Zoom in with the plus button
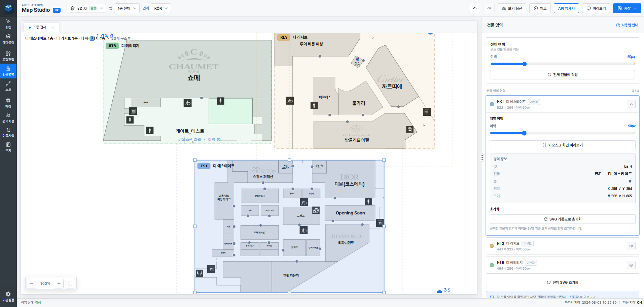The height and width of the screenshot is (307, 644). coord(59,283)
